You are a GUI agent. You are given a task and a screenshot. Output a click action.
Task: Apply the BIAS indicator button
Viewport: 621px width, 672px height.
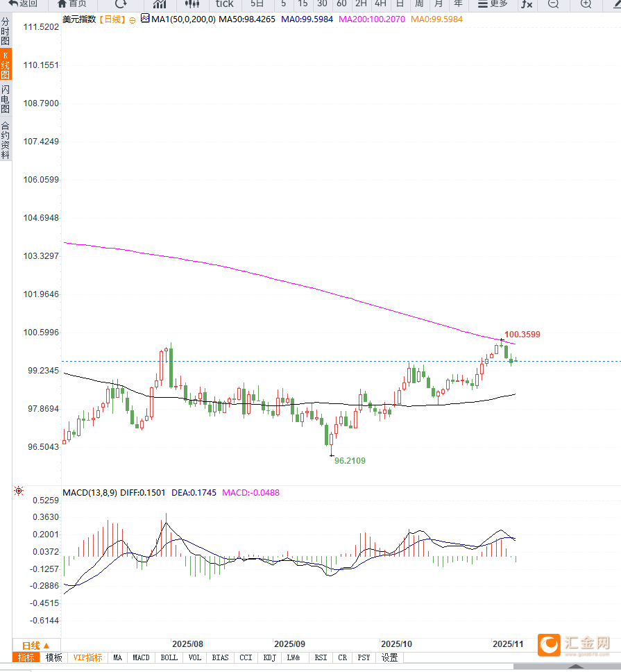[x=221, y=657]
